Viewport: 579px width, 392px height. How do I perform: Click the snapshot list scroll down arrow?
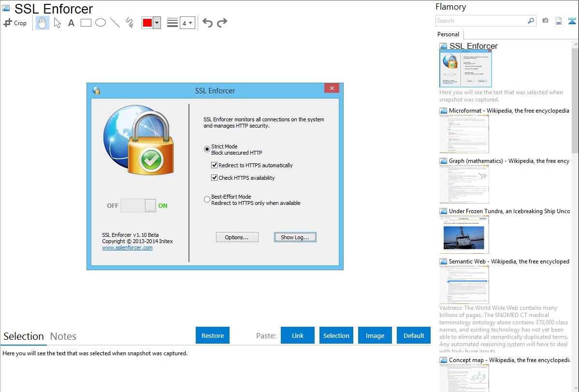(575, 388)
